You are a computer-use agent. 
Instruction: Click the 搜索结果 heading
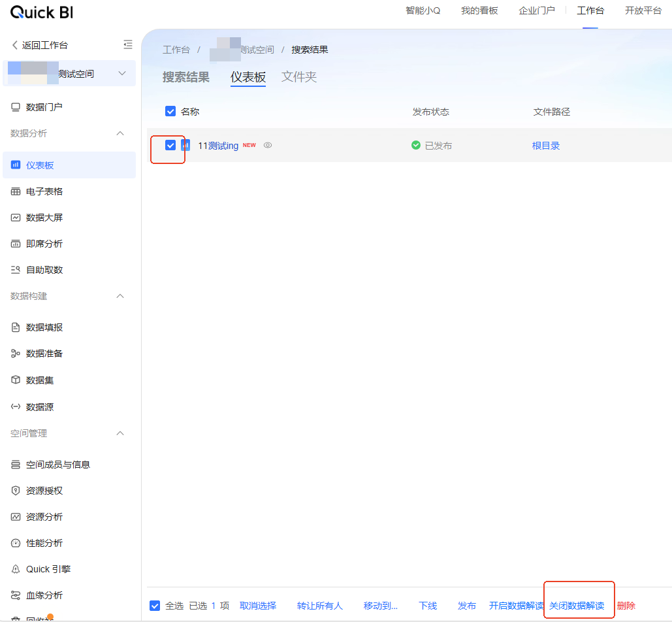click(x=186, y=77)
